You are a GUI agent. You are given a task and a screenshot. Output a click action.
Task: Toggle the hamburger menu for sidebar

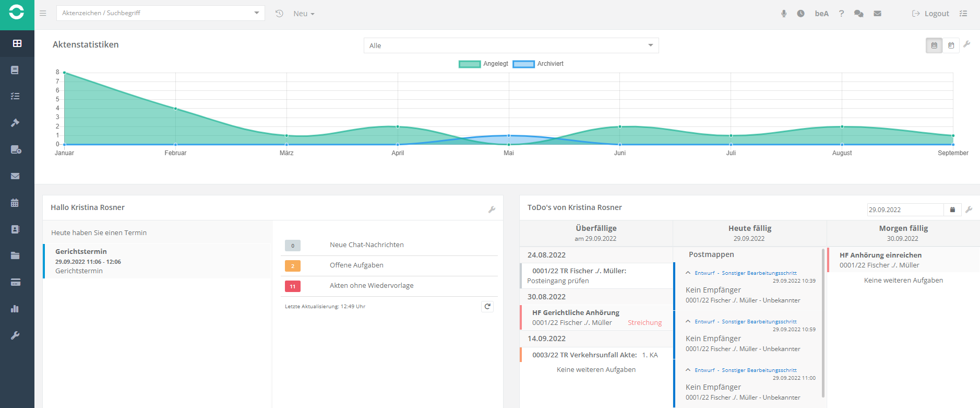(43, 13)
